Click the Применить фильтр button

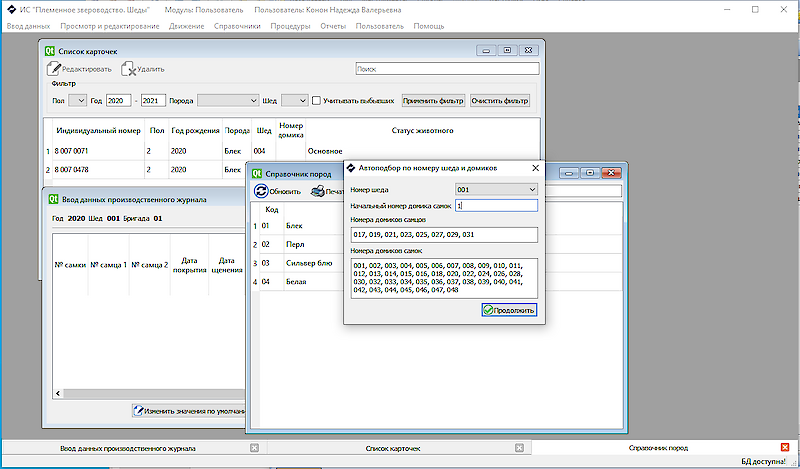pos(433,100)
